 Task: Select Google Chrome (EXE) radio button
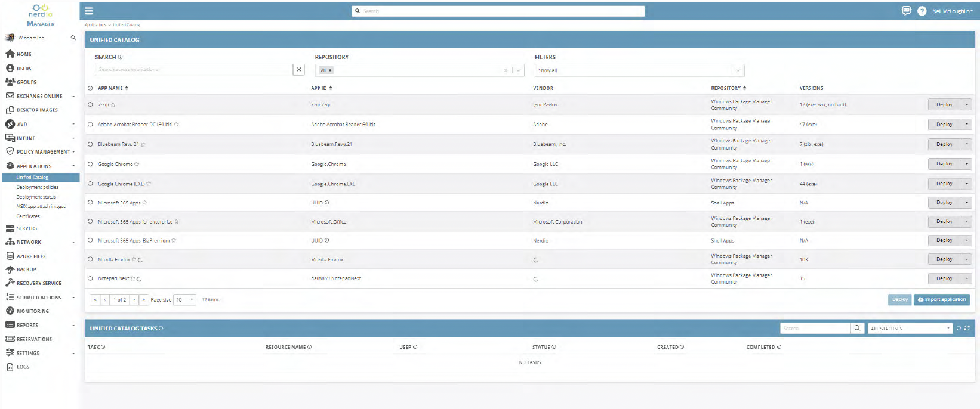point(90,184)
